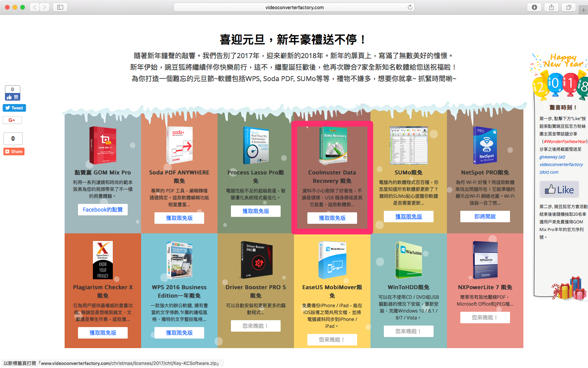Click the NetSpot PRO box image
Image resolution: width=588 pixels, height=368 pixels.
[x=485, y=145]
